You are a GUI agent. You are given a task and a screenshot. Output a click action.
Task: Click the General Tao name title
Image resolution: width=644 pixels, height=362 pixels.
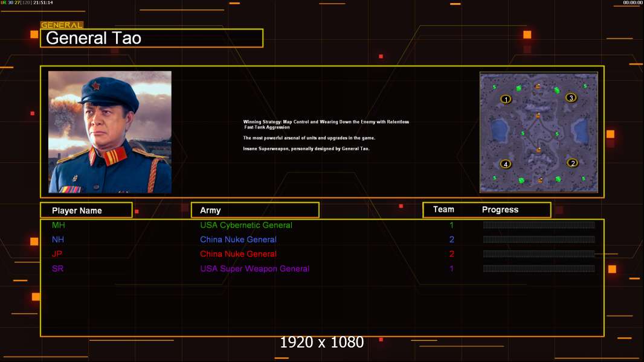94,38
